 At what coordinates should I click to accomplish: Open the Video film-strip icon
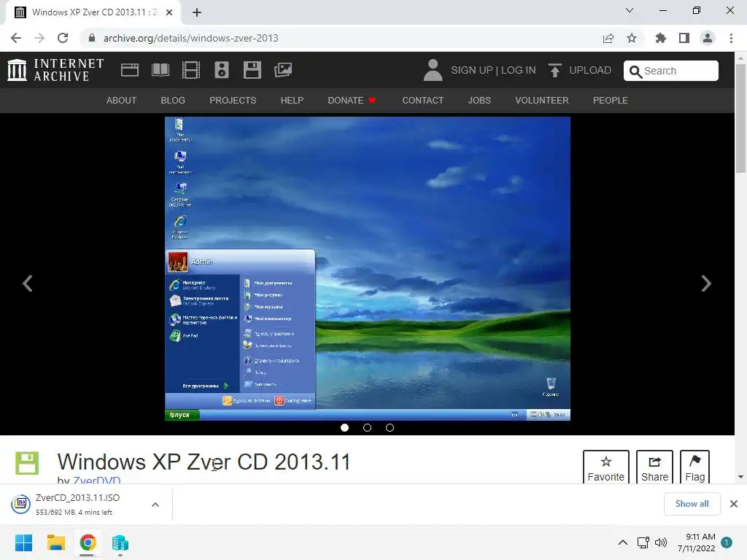click(x=191, y=70)
